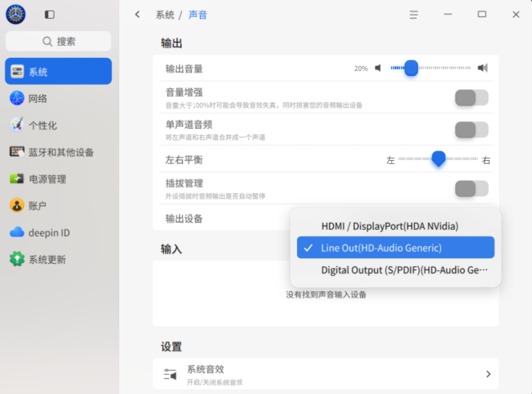Open 系统更新 in the sidebar

click(x=58, y=259)
